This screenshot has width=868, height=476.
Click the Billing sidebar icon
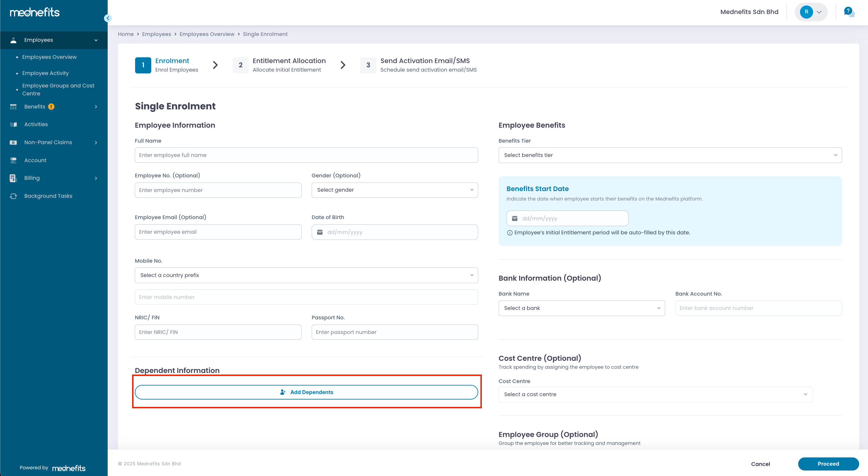coord(13,178)
